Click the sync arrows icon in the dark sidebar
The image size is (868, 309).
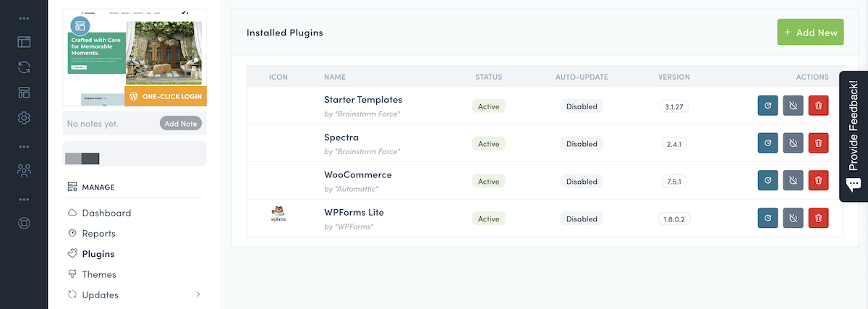coord(24,67)
